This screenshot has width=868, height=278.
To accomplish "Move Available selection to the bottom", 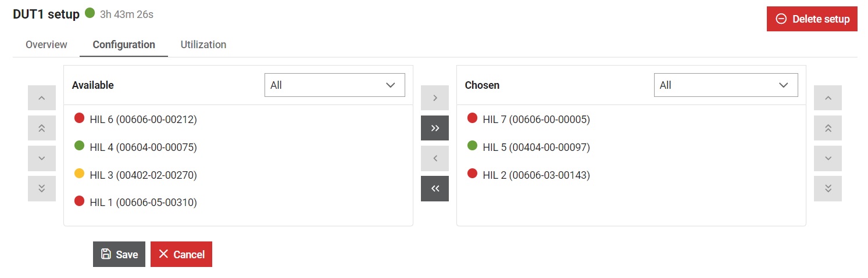I will click(x=42, y=189).
